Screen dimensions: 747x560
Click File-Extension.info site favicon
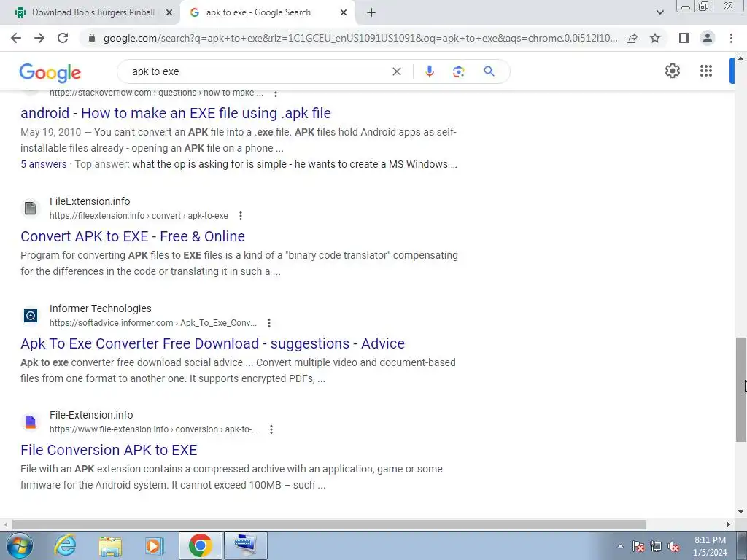pos(31,422)
